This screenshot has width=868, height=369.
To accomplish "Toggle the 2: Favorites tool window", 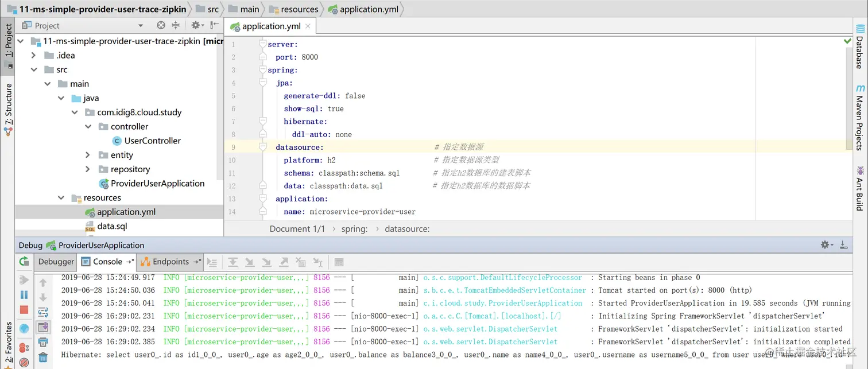I will coord(8,344).
